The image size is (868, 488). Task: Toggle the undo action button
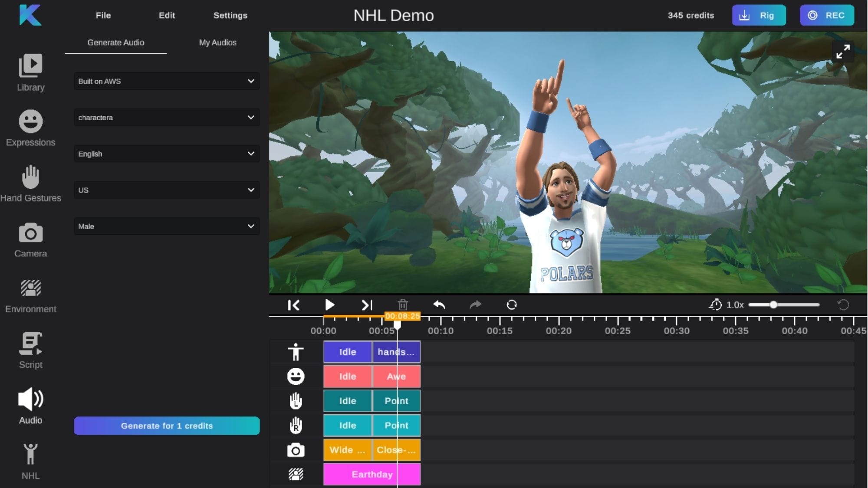coord(439,305)
